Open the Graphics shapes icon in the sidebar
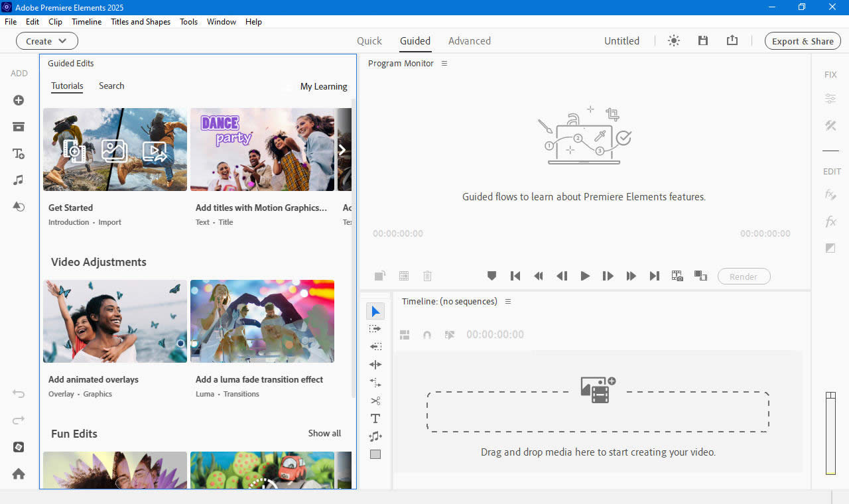The height and width of the screenshot is (504, 849). click(x=19, y=206)
